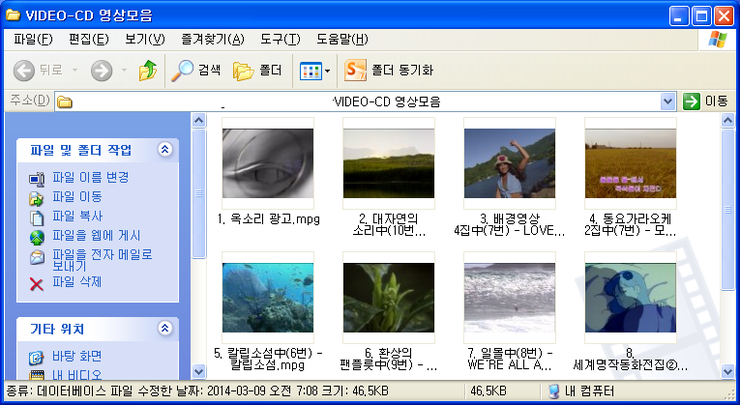Open the back button history dropdown arrow
The image size is (740, 405).
(x=75, y=71)
